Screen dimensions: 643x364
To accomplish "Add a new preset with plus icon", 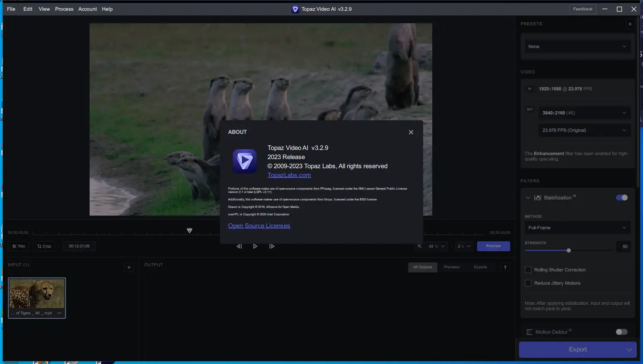I will point(630,24).
